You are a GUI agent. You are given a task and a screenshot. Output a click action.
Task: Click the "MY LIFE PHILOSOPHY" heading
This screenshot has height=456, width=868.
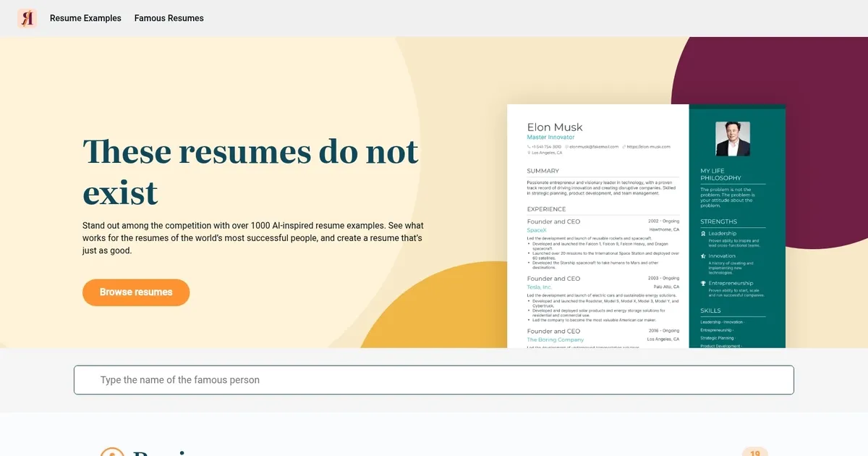click(721, 174)
